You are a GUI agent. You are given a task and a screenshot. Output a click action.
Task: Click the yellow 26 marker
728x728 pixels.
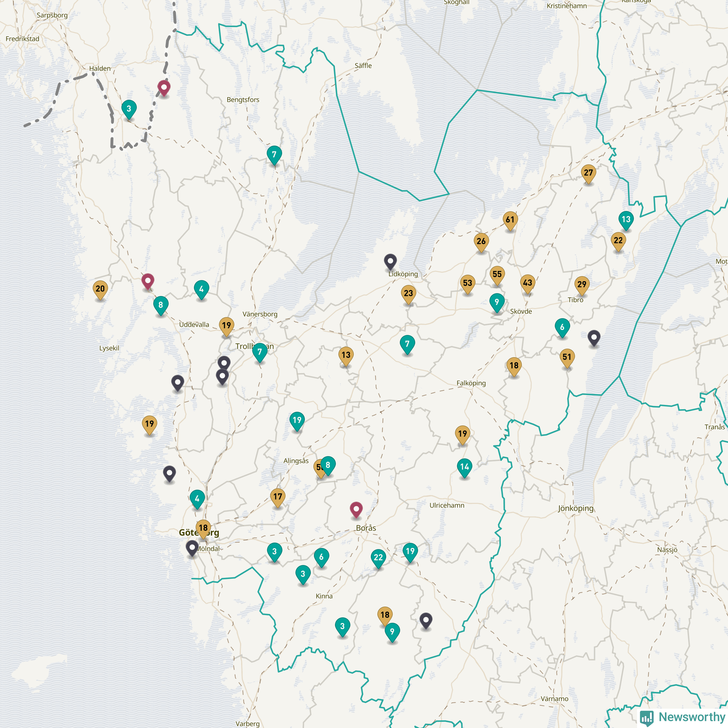coord(481,241)
